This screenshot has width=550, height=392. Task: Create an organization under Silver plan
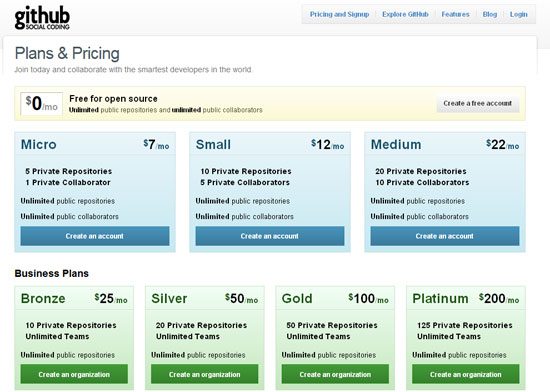coord(204,374)
